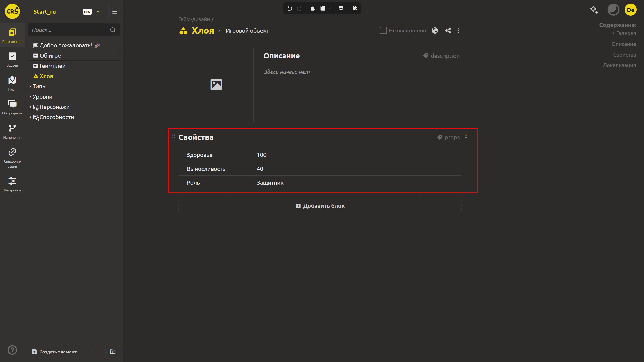Screen dimensions: 644x362
Task: Click the CR5 logo icon
Action: click(x=12, y=11)
